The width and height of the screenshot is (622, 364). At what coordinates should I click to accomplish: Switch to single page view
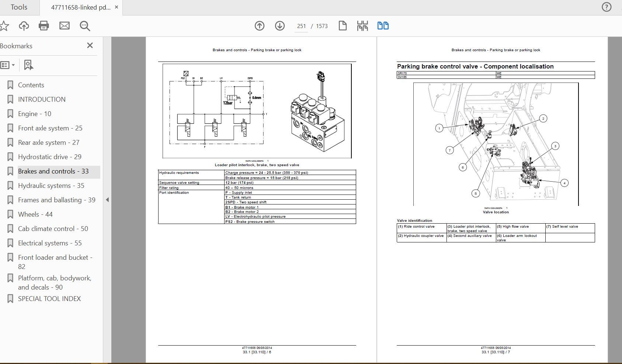click(x=343, y=26)
